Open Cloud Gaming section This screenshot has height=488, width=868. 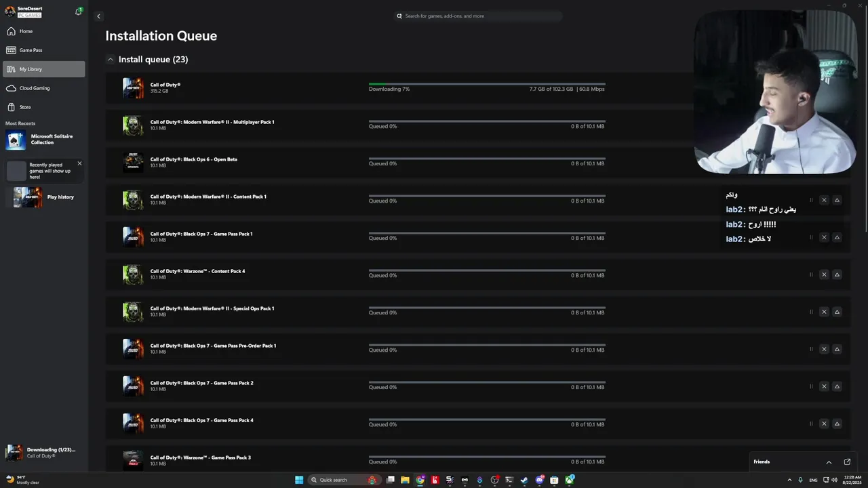43,88
